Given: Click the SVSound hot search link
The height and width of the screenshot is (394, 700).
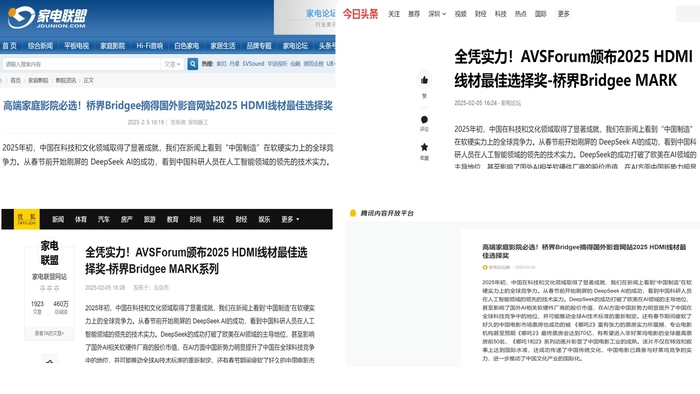Looking at the screenshot, I should [254, 64].
